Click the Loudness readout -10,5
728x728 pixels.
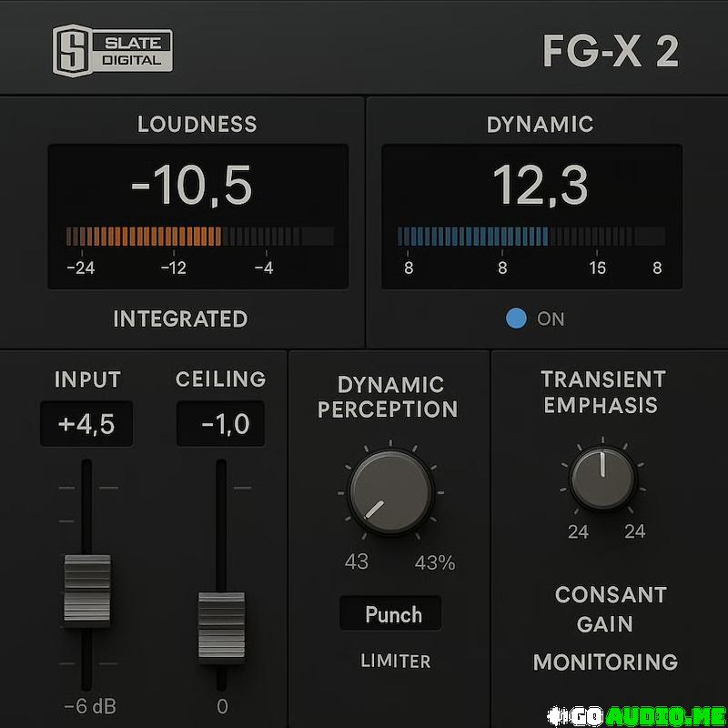pyautogui.click(x=191, y=187)
